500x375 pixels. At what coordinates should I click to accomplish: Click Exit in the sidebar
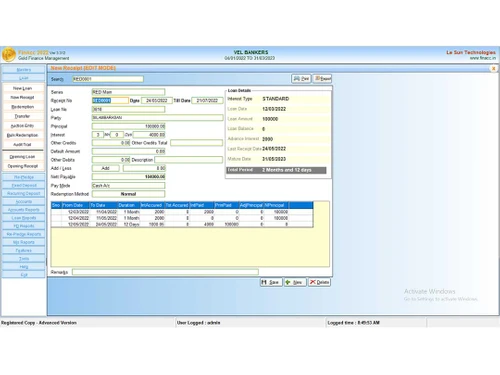coord(23,275)
